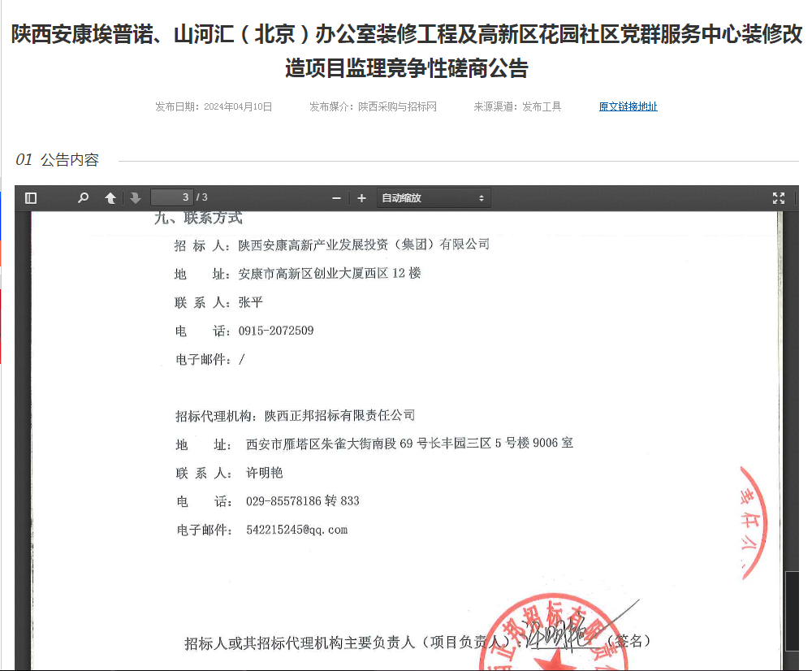The height and width of the screenshot is (671, 812).
Task: Click the 来源渠道: 发布工具 text
Action: point(517,106)
